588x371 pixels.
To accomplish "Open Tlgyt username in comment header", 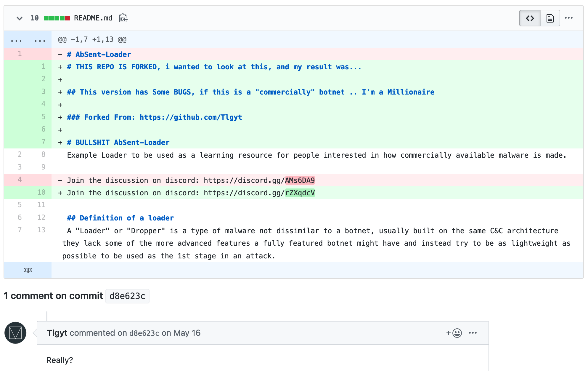I will point(57,333).
